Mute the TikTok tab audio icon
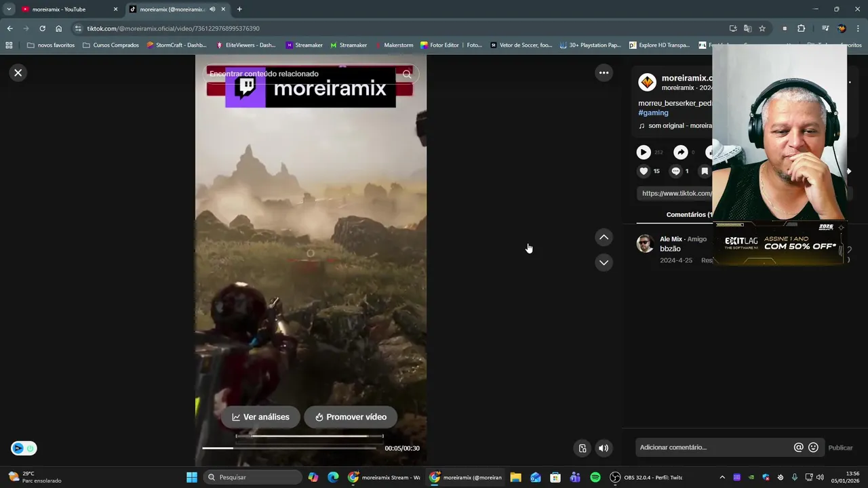Image resolution: width=868 pixels, height=488 pixels. (212, 9)
